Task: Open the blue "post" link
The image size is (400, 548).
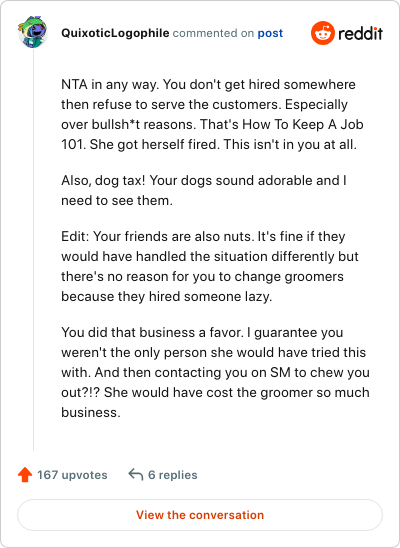Action: pyautogui.click(x=270, y=33)
